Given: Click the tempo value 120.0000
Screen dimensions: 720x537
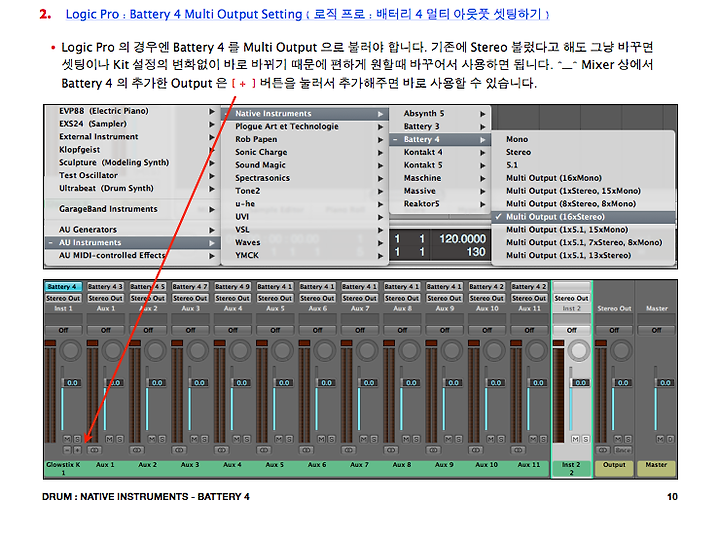Looking at the screenshot, I should tap(462, 239).
